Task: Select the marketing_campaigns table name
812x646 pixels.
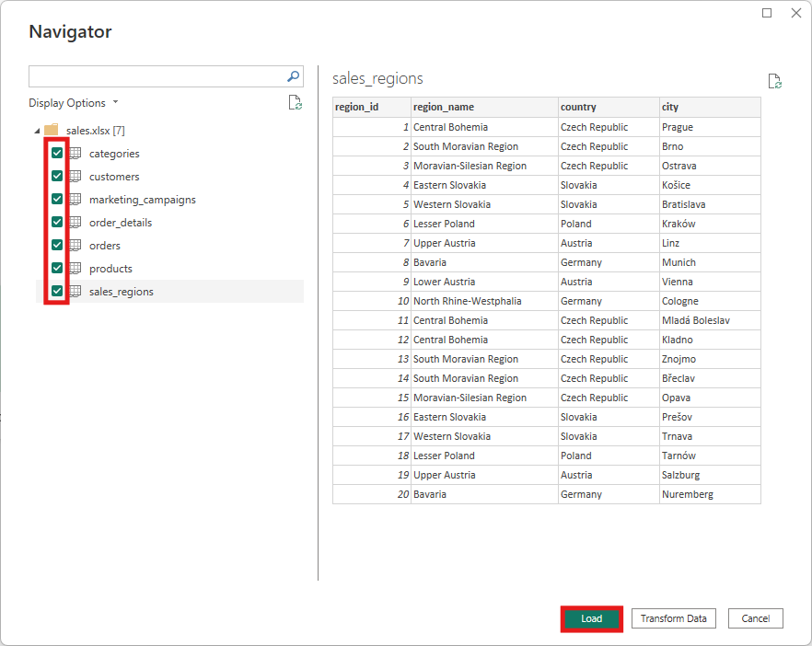Action: coord(143,200)
